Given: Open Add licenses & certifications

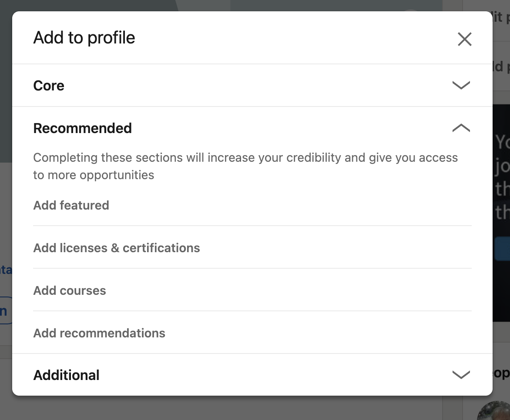Looking at the screenshot, I should [x=117, y=248].
